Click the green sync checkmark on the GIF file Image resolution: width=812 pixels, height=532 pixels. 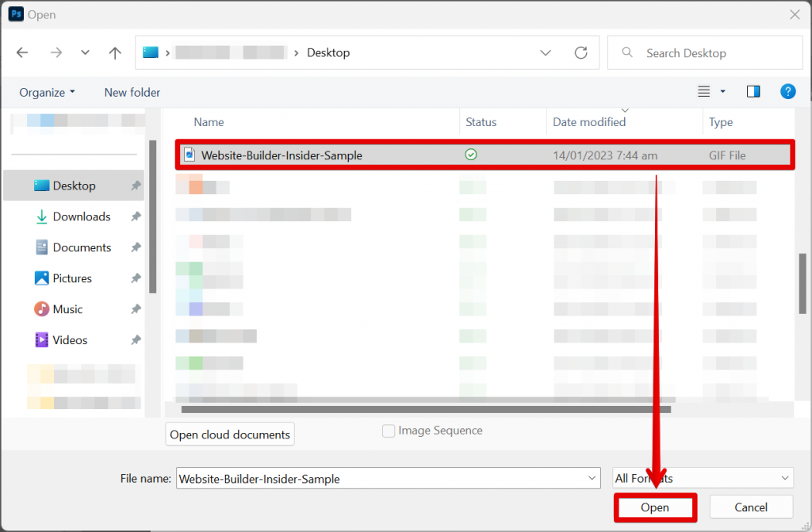pos(470,155)
